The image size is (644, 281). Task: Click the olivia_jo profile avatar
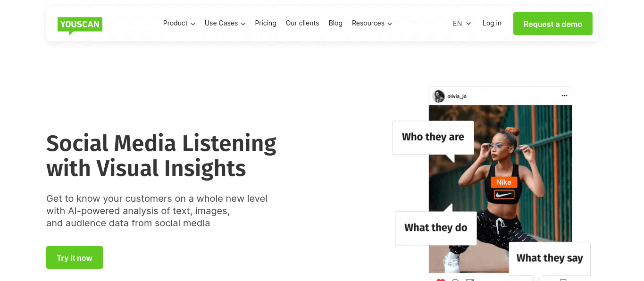click(439, 96)
